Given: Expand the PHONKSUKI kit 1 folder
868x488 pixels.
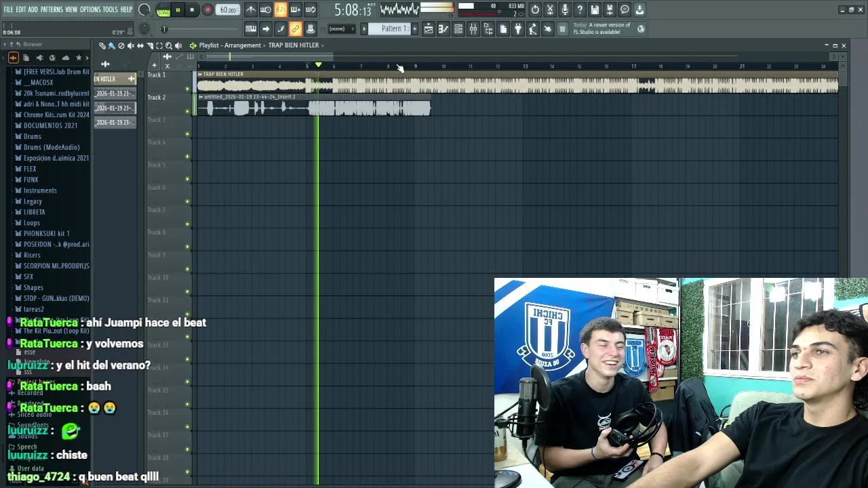Looking at the screenshot, I should pos(46,234).
